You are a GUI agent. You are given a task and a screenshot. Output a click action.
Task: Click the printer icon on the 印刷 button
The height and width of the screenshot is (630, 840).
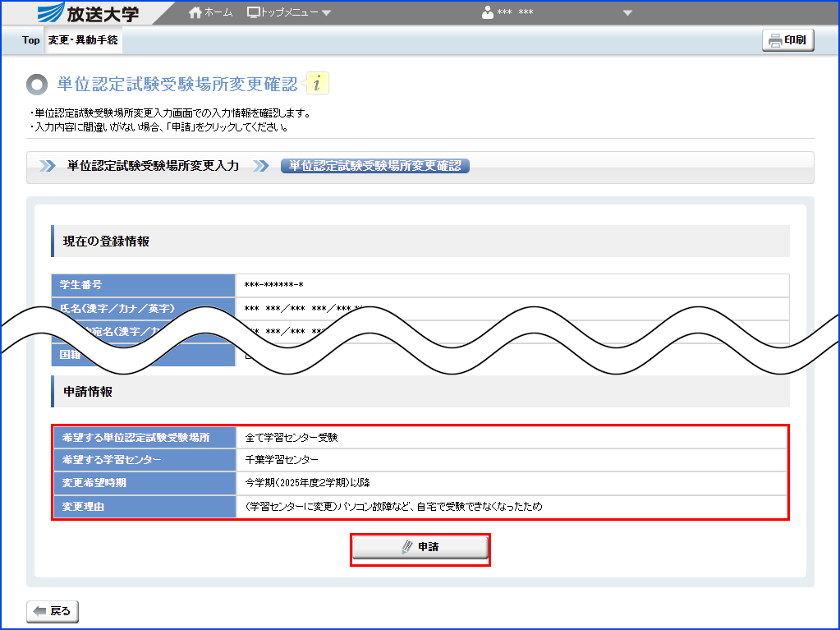[x=774, y=39]
